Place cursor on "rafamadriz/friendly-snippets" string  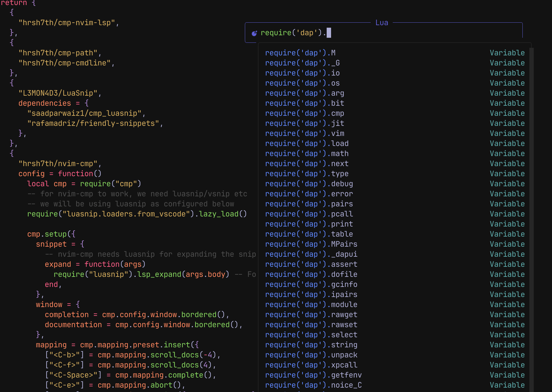click(x=93, y=123)
